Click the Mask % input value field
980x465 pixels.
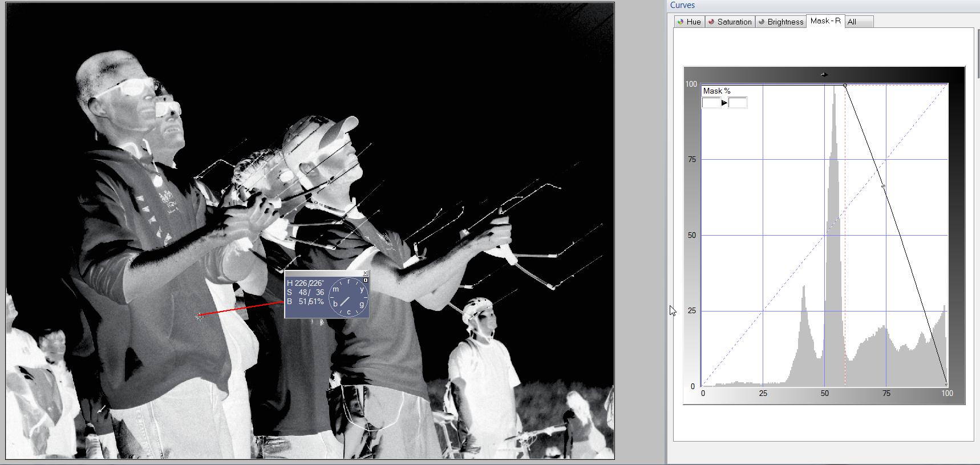point(711,103)
